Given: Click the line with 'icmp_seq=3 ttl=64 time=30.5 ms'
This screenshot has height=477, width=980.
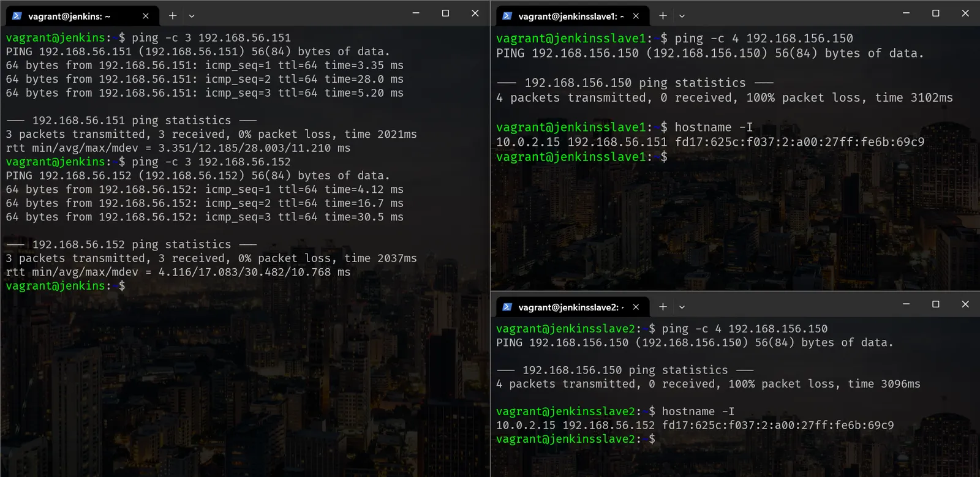Looking at the screenshot, I should click(205, 217).
